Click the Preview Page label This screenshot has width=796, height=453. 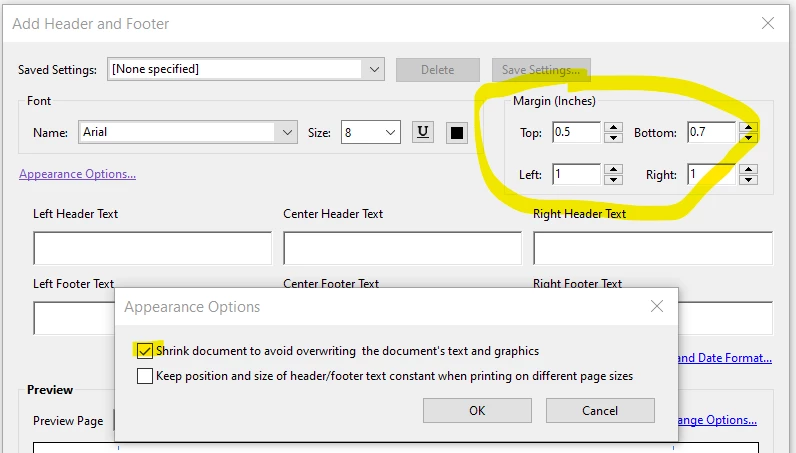pos(68,421)
